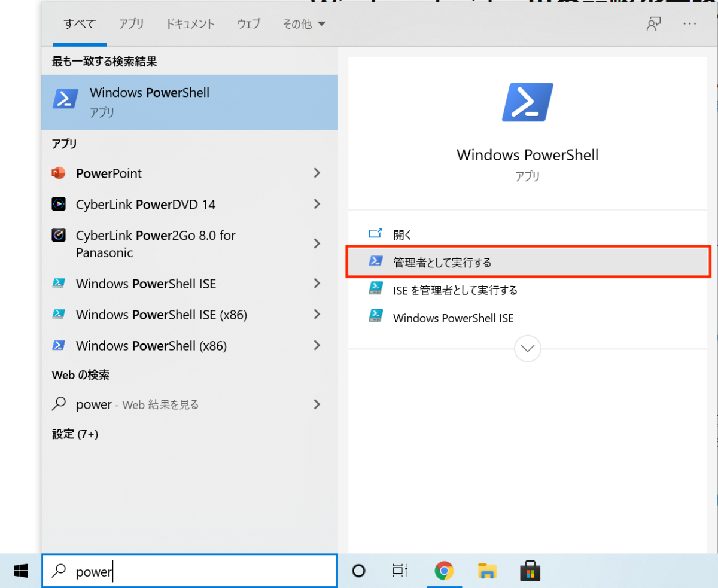Click the Windows PowerShell ISE icon in apps list

59,283
